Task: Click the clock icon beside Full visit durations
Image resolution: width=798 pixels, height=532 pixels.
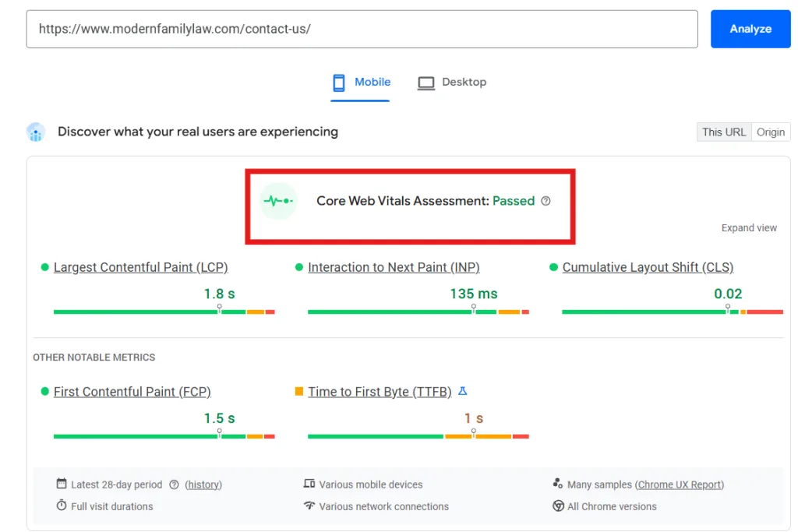Action: coord(62,506)
